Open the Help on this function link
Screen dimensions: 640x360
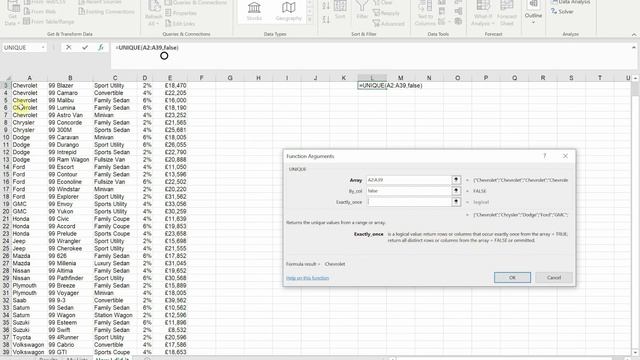(307, 278)
